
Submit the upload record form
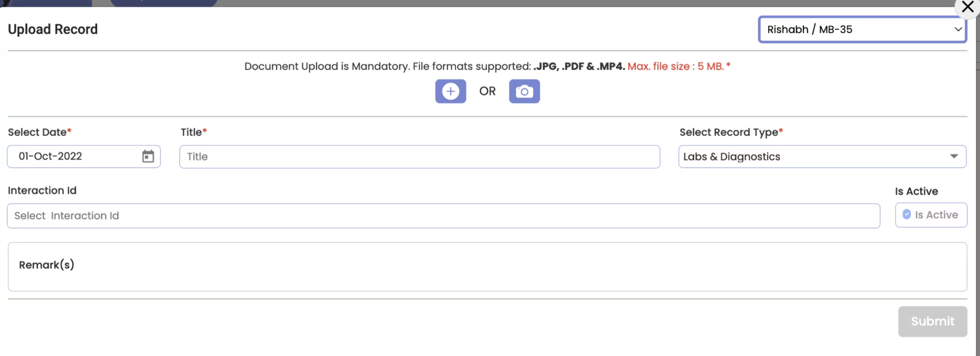coord(933,321)
